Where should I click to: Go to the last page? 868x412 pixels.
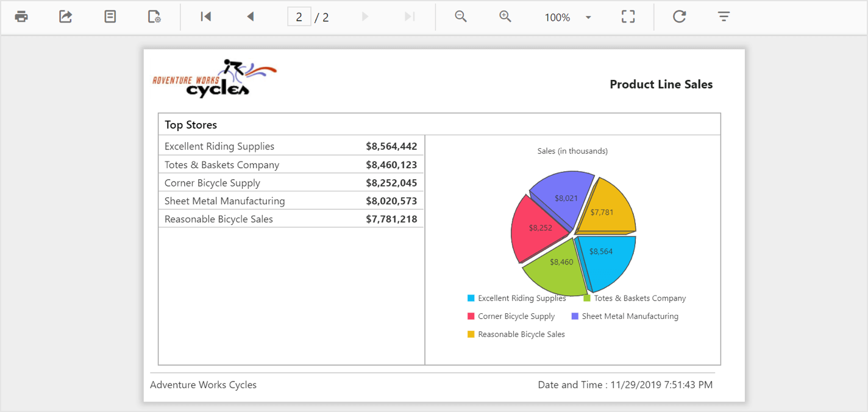click(x=410, y=16)
